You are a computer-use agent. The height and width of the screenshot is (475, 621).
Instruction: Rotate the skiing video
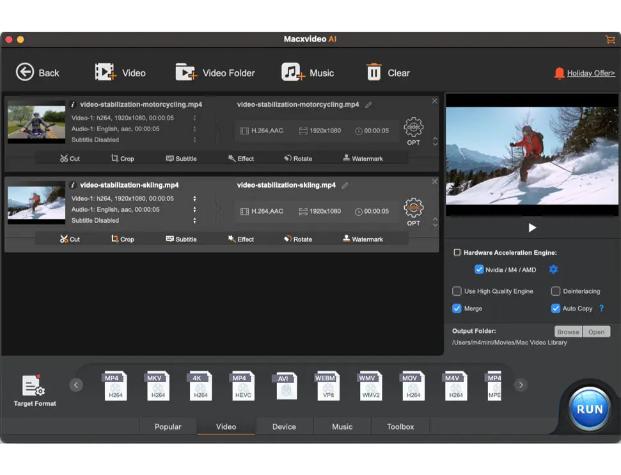tap(298, 239)
